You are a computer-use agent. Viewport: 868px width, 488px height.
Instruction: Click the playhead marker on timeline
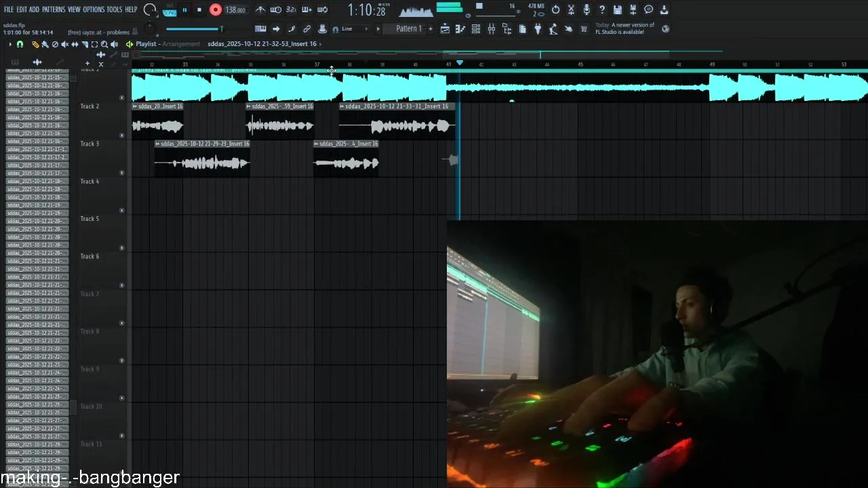[x=460, y=63]
